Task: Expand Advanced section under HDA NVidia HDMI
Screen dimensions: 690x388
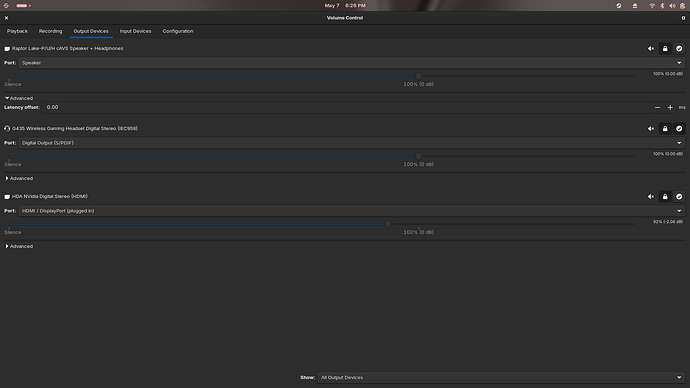Action: 19,246
